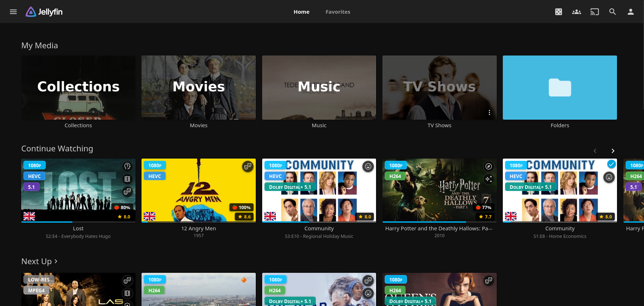This screenshot has width=644, height=306.
Task: Click the compass icon on Harry Potter
Action: coord(488,166)
